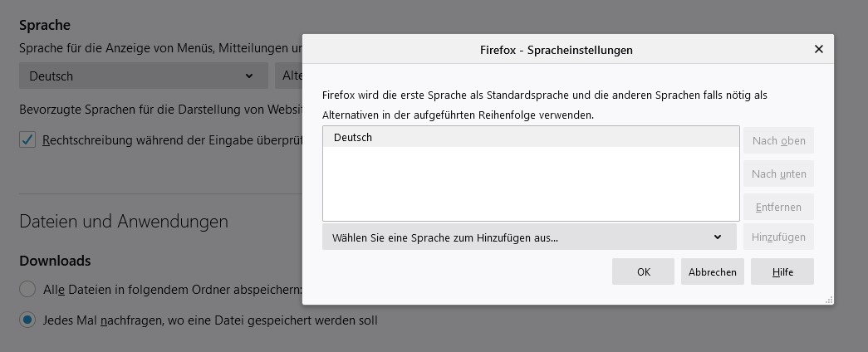Select Deutsch in the language list
The image size is (868, 352).
click(x=530, y=138)
